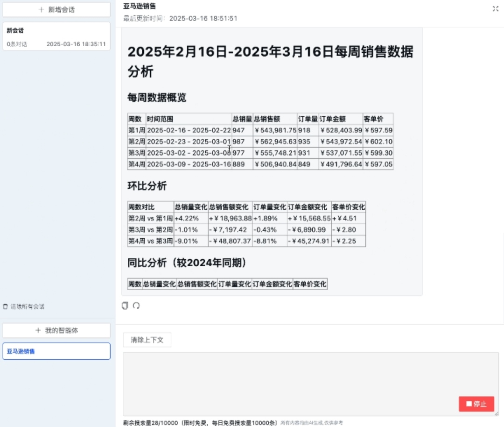This screenshot has width=504, height=427.
Task: Click the average price ￥597.05
Action: pyautogui.click(x=378, y=164)
